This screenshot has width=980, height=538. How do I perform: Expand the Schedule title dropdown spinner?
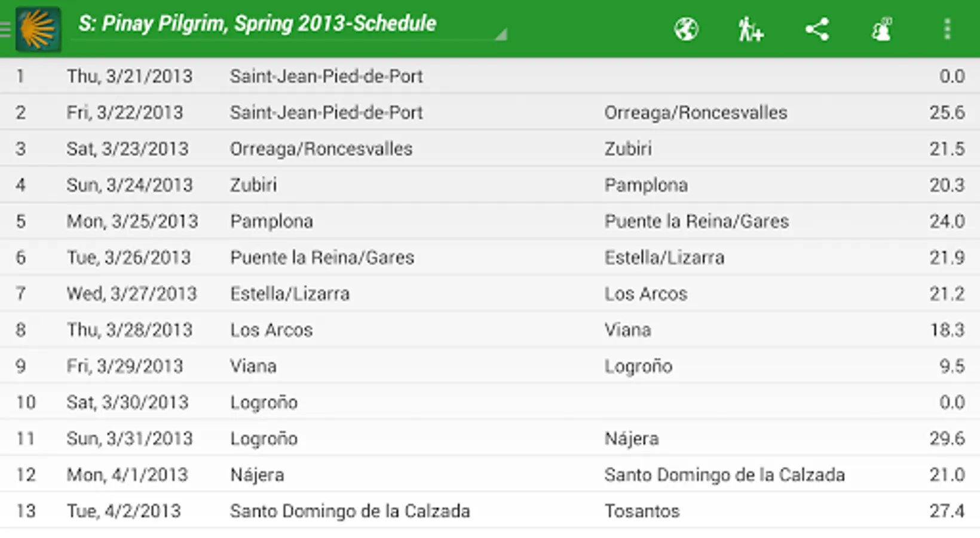501,35
